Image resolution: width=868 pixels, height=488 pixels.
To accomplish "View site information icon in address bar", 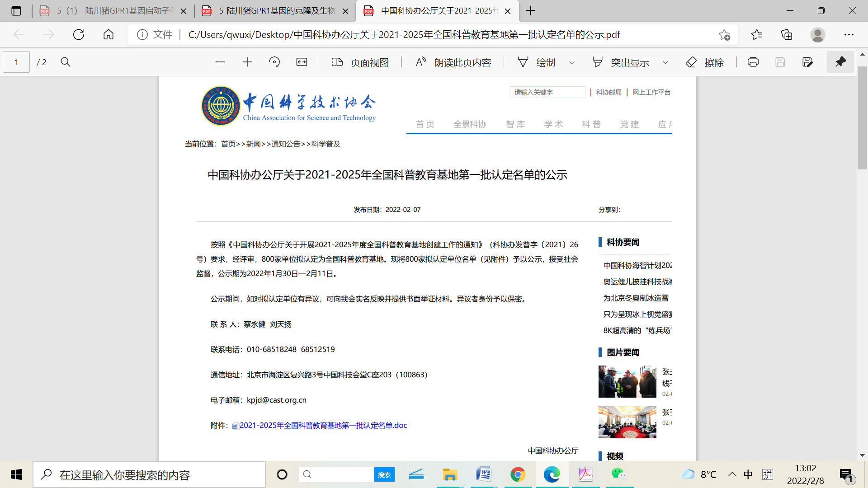I will [142, 35].
